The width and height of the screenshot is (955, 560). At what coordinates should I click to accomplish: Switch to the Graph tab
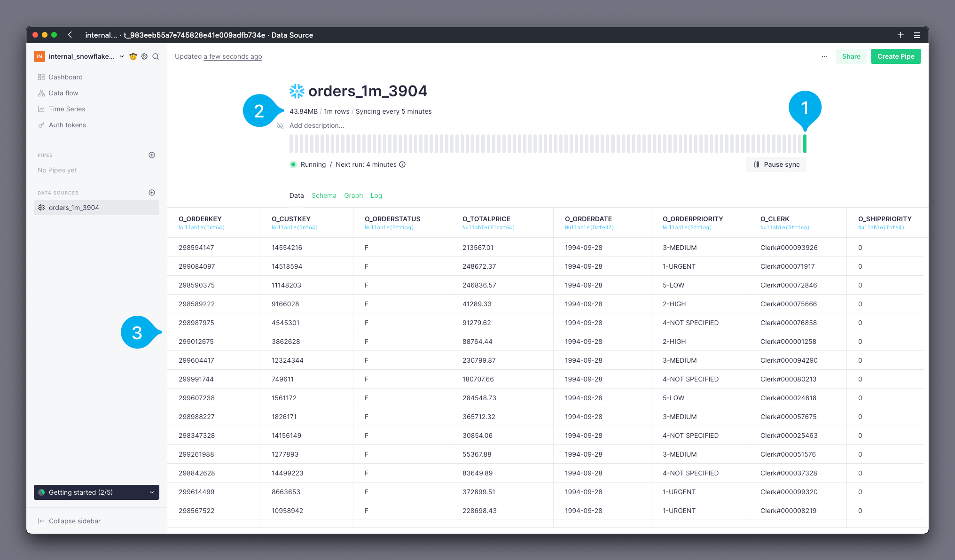tap(353, 195)
